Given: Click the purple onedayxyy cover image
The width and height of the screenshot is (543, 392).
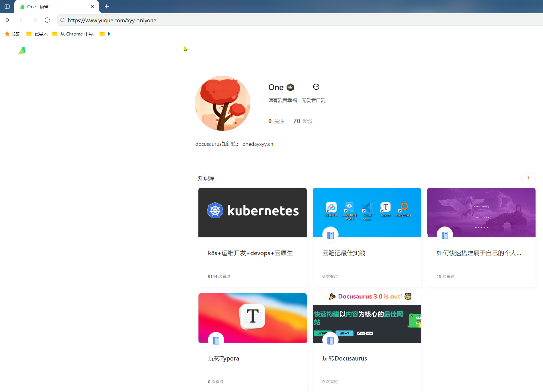Looking at the screenshot, I should [481, 212].
